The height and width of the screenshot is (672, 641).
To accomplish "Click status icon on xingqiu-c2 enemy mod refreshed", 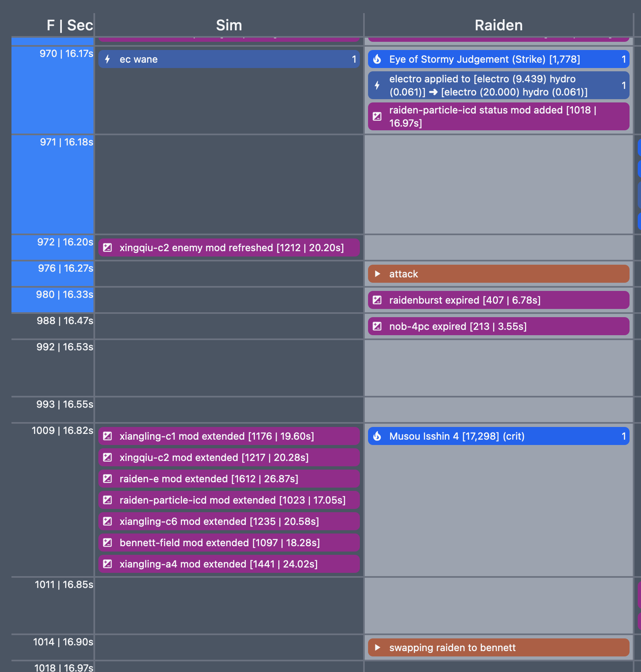I will pos(107,247).
